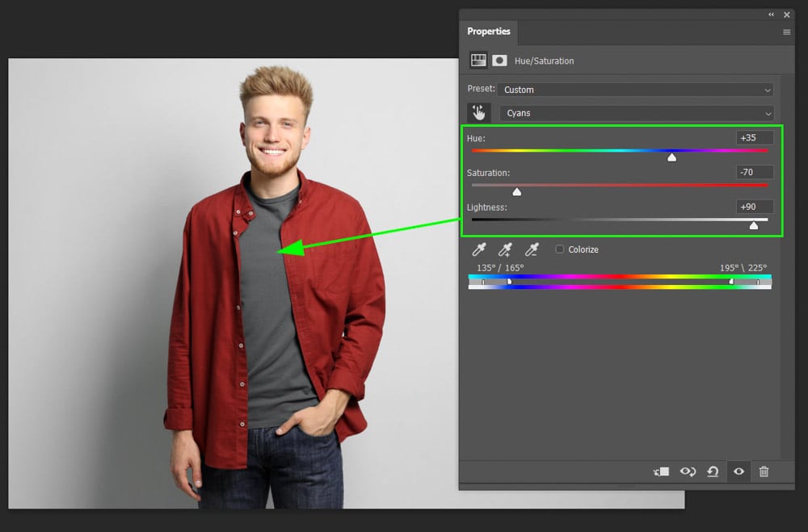This screenshot has width=808, height=532.
Task: Delete the adjustment layer with trash icon
Action: [x=764, y=471]
